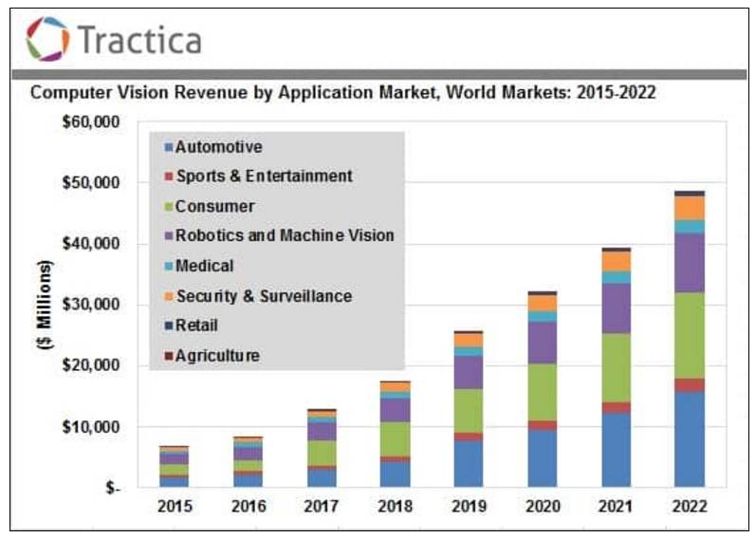Click the 2019 Consumer bar segment

coord(469,411)
